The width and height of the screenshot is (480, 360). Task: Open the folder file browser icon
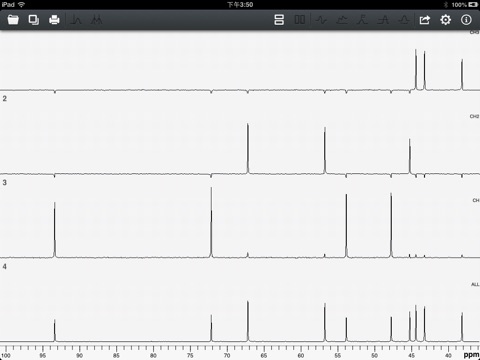point(13,20)
